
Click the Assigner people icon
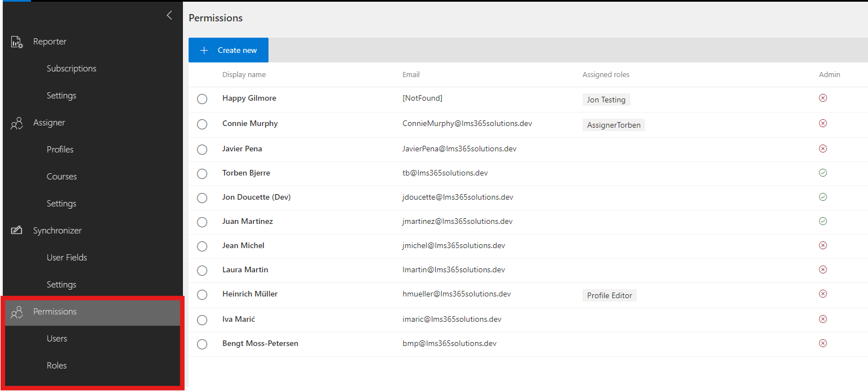click(x=16, y=122)
